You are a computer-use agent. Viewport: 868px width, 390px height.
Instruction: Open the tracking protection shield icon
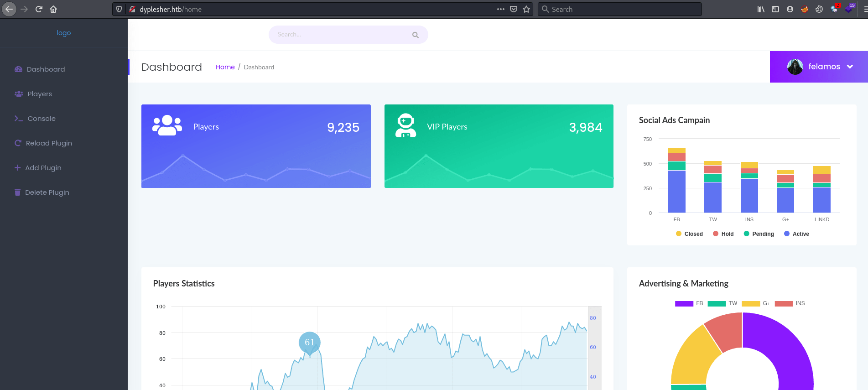point(119,9)
